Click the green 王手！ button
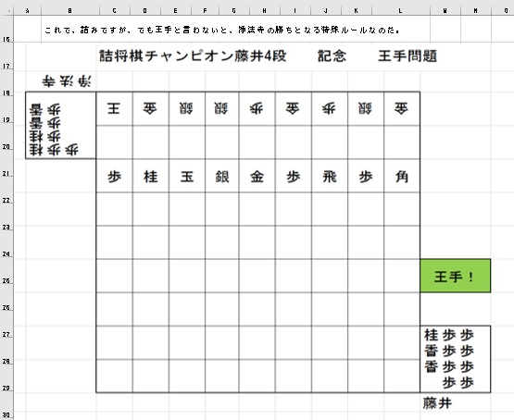This screenshot has height=420, width=514. 456,276
